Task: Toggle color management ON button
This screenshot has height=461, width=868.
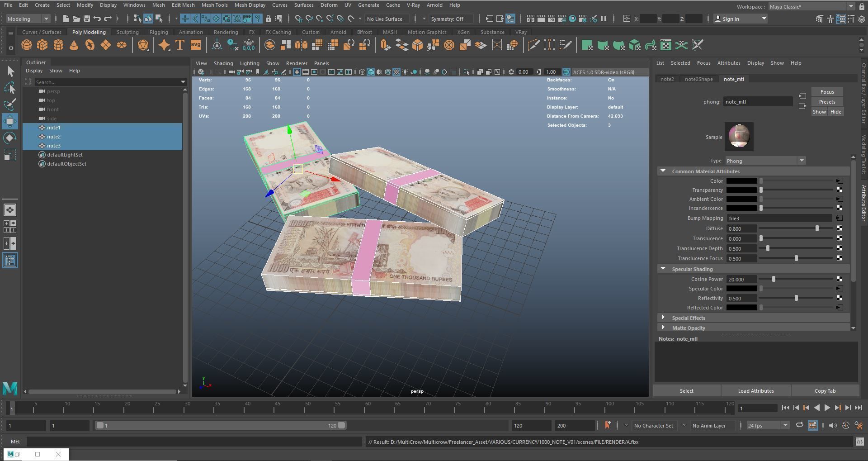Action: [x=566, y=72]
